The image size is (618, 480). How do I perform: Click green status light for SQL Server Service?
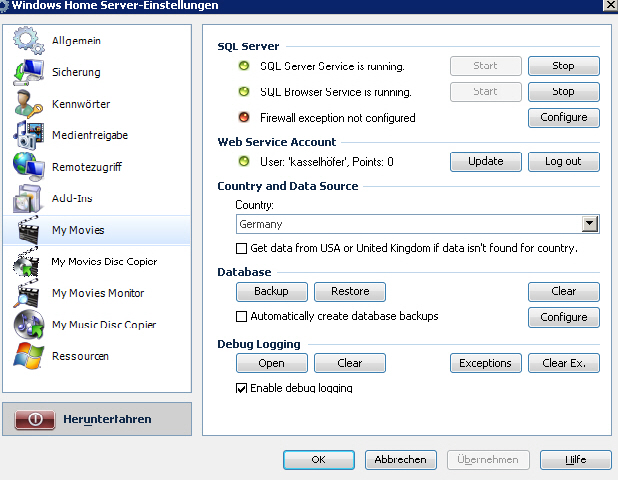[244, 66]
